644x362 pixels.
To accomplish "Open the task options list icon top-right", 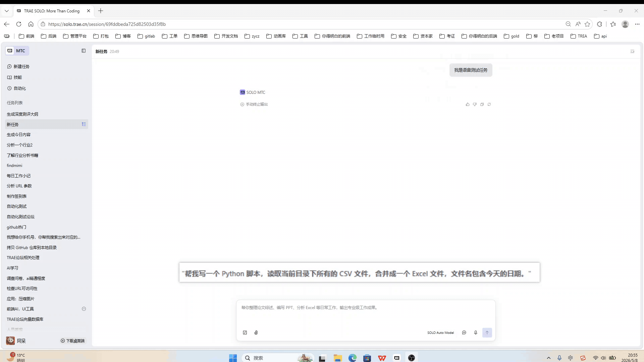I will pyautogui.click(x=632, y=51).
